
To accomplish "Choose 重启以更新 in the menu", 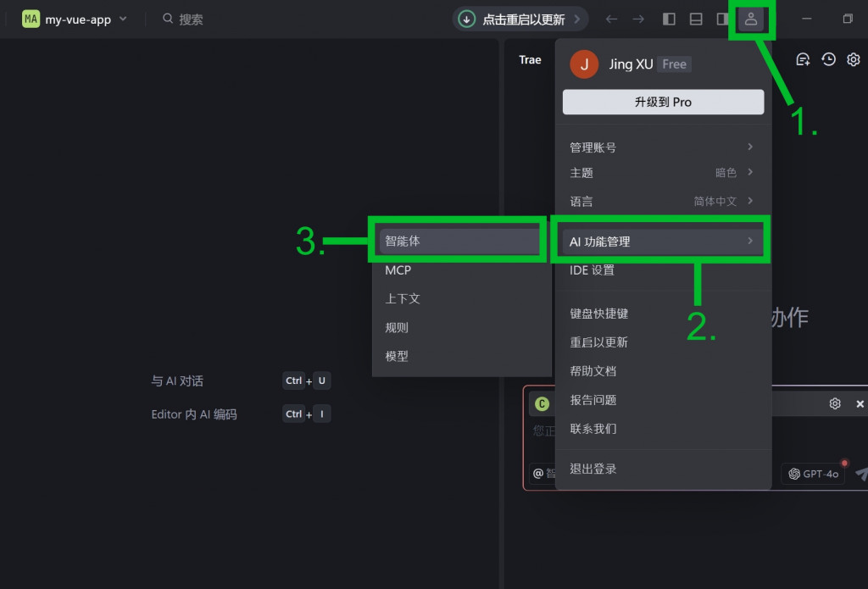I will point(663,342).
